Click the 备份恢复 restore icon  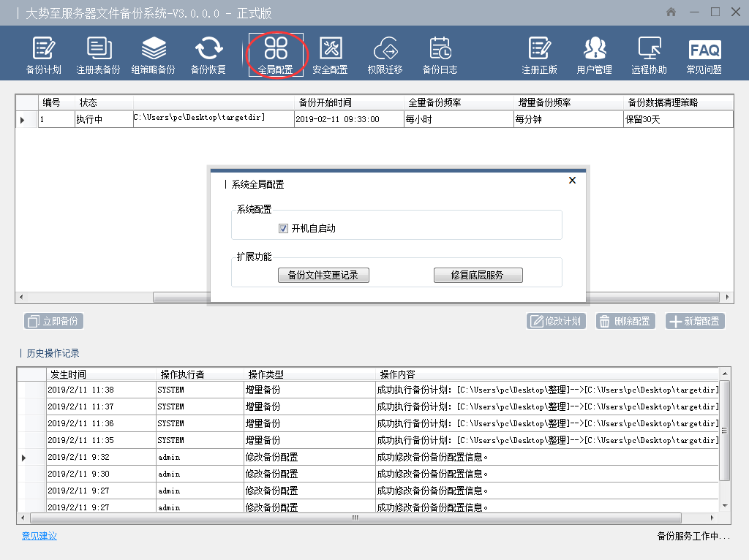208,55
